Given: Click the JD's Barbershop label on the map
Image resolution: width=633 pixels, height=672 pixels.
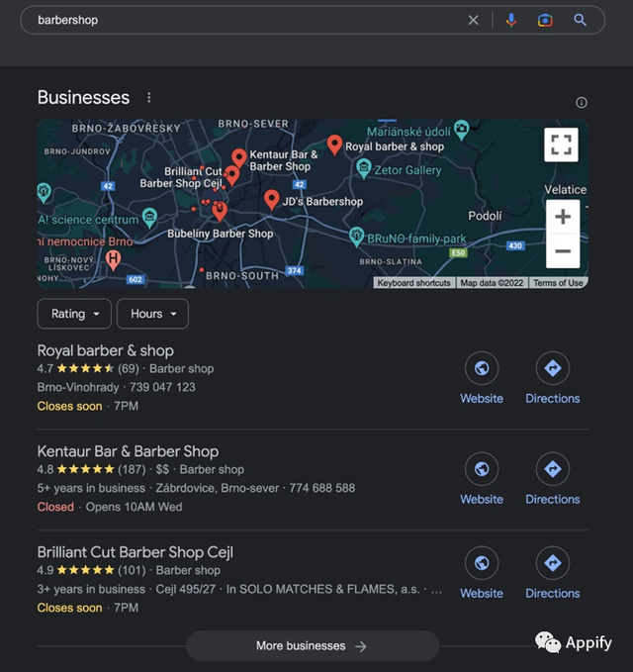Looking at the screenshot, I should click(322, 202).
